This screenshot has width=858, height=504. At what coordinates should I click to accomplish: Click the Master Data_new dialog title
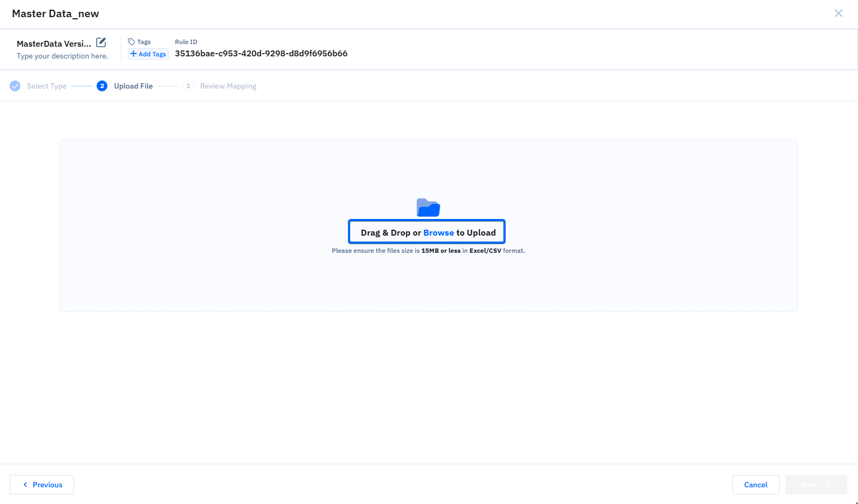(x=55, y=14)
